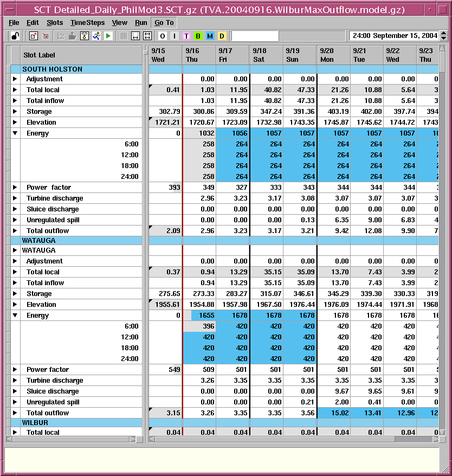
Task: Select the cell with value 1721.21
Action: click(x=166, y=123)
